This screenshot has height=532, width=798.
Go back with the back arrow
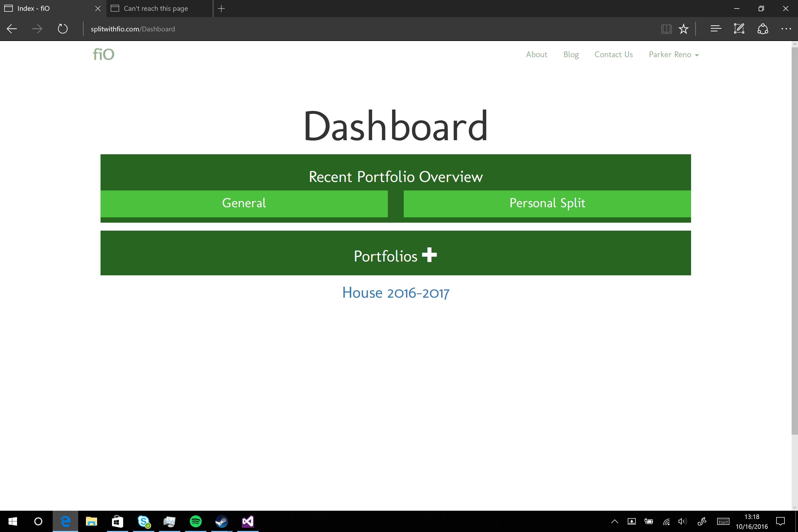point(12,29)
